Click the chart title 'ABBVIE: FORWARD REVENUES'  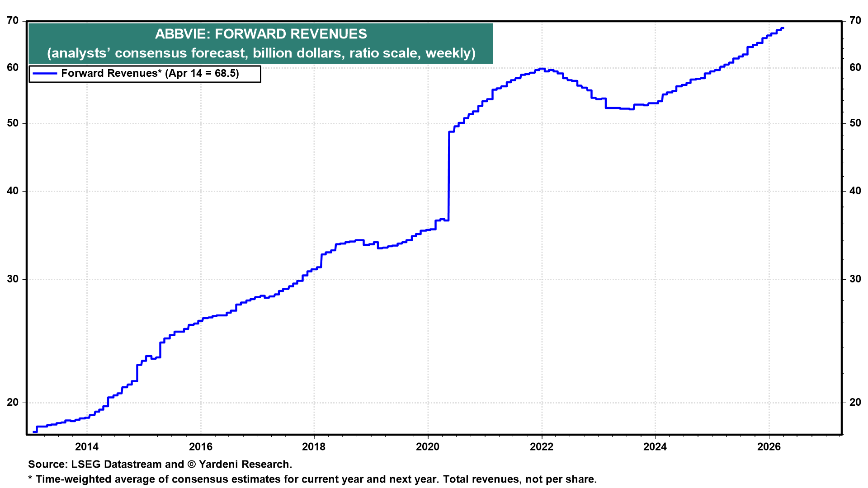tap(261, 34)
